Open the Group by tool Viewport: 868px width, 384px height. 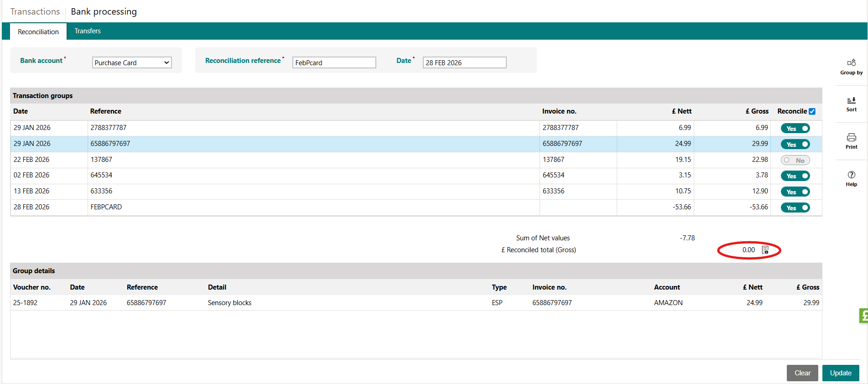click(851, 67)
